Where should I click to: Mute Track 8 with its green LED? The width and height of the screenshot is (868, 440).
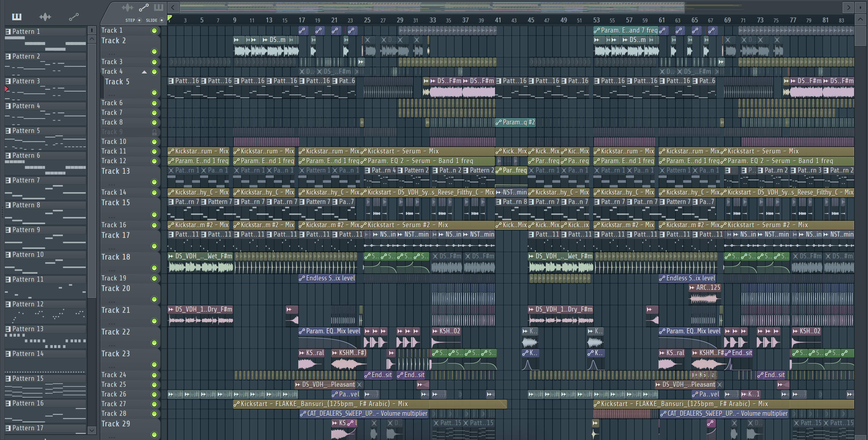coord(154,122)
